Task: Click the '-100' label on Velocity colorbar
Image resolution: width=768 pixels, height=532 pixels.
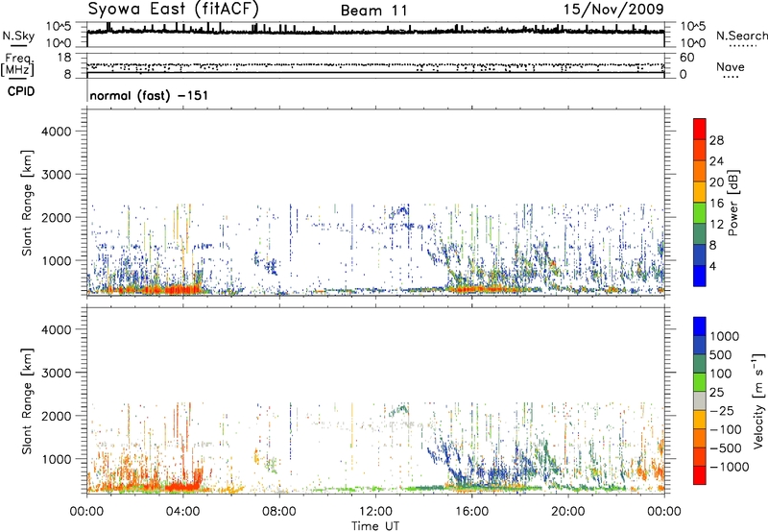Action: tap(726, 429)
